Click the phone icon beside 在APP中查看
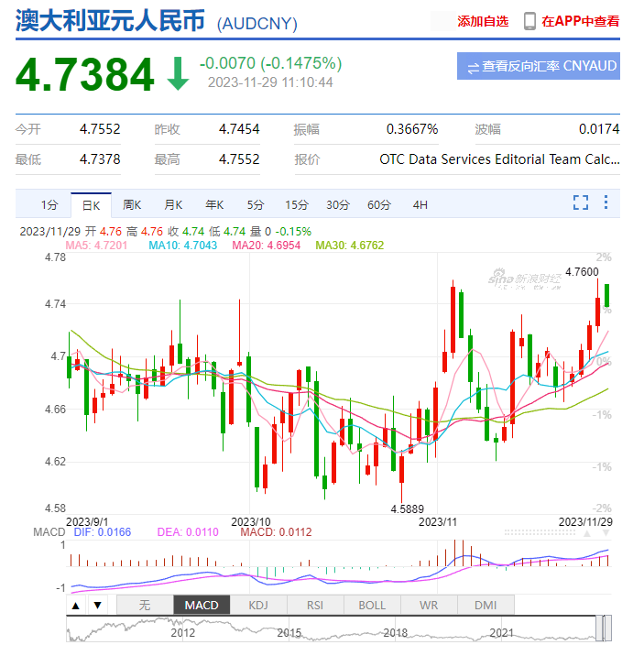 pos(529,21)
